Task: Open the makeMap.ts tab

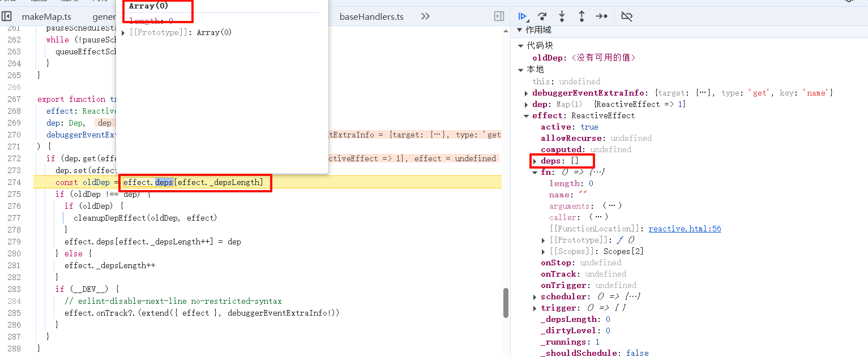Action: pyautogui.click(x=46, y=16)
